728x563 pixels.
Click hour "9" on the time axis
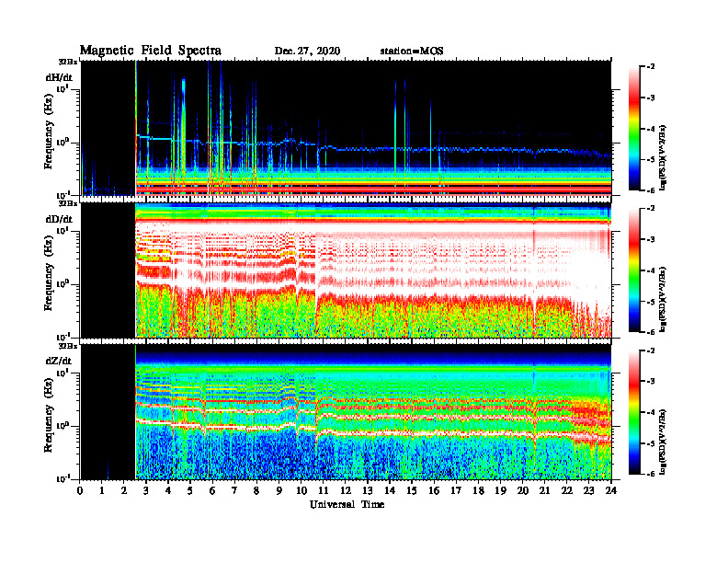pos(279,490)
